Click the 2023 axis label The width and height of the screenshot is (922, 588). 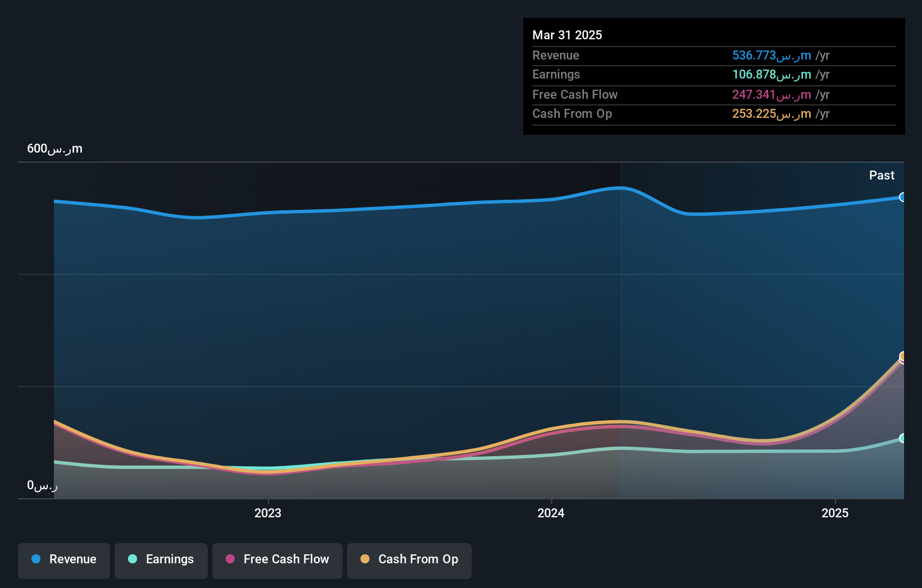[x=268, y=513]
